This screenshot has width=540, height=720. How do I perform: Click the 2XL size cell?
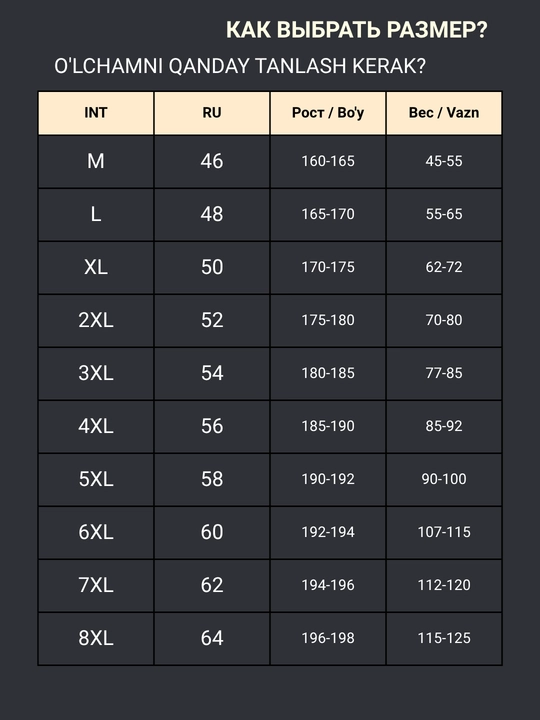(x=96, y=321)
